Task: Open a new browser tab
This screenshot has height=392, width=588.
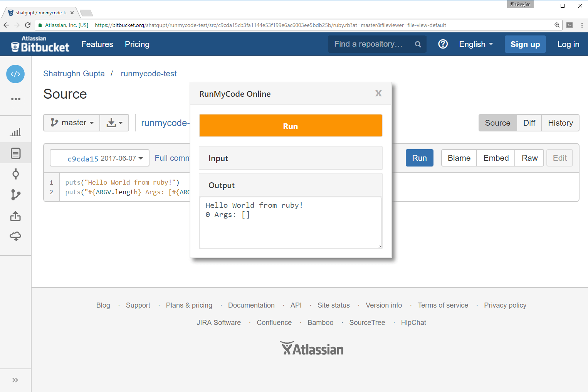Action: point(86,13)
